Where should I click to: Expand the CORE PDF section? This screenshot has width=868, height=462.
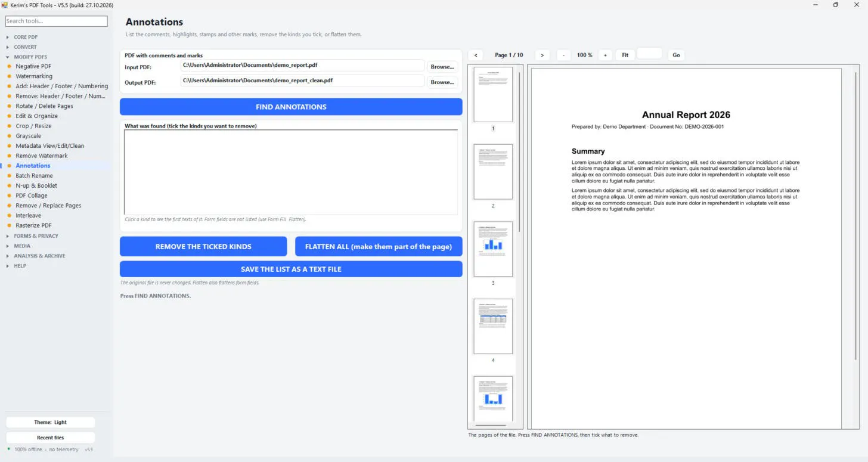click(26, 37)
